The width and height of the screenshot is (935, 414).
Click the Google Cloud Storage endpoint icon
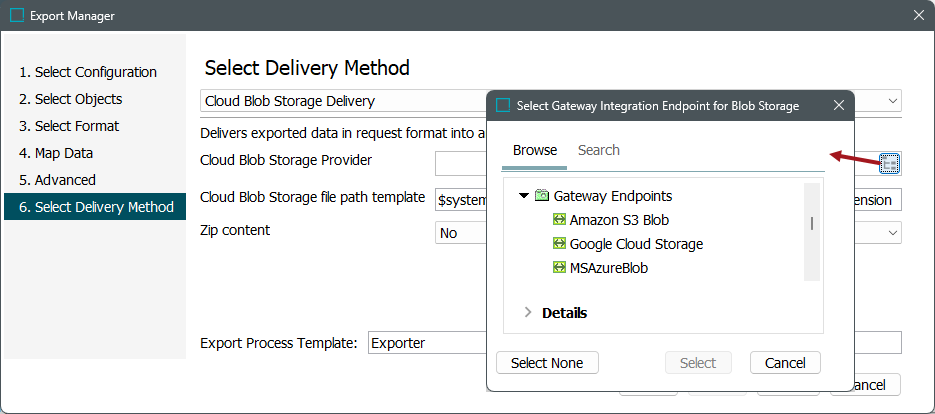(560, 244)
